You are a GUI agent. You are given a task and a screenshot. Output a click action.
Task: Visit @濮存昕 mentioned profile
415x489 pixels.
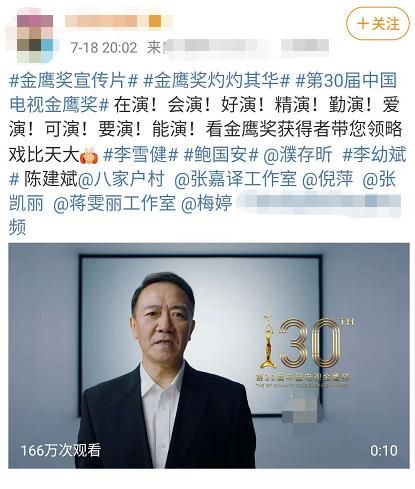(298, 155)
